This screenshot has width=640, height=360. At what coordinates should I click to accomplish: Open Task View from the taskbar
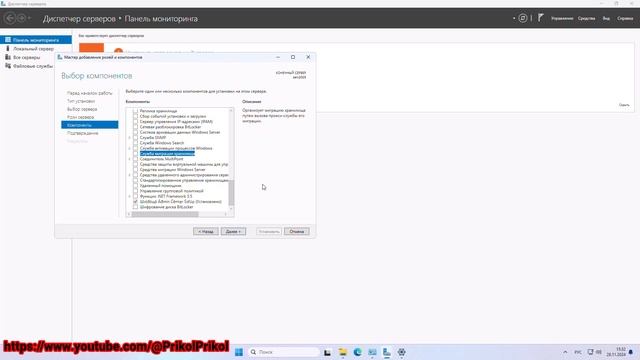coord(327,352)
